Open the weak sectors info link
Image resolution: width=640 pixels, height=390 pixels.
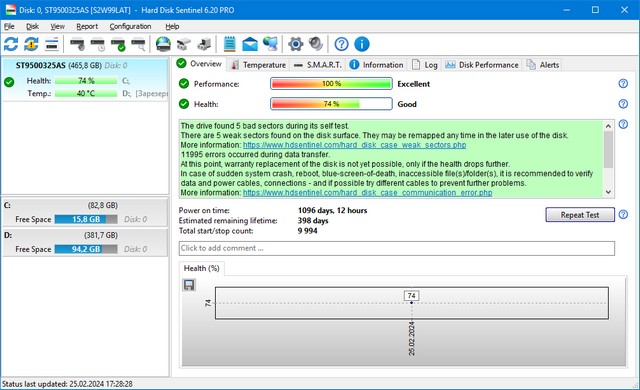(x=354, y=145)
